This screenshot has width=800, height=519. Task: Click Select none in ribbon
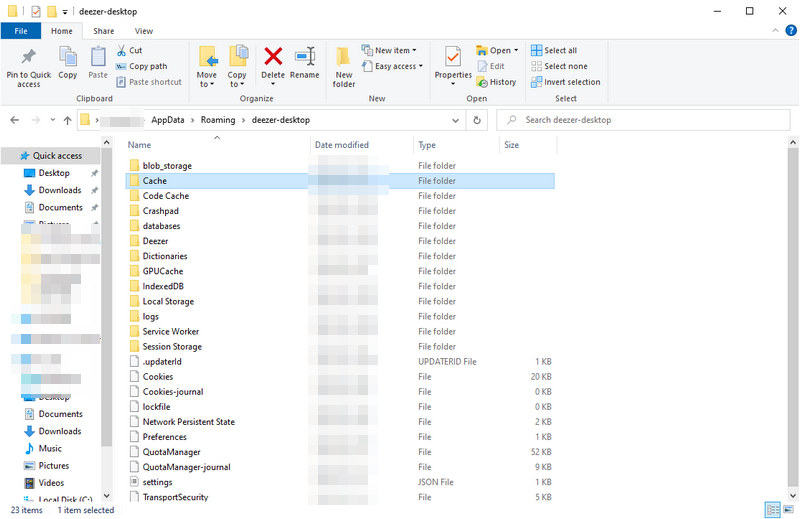tap(559, 66)
